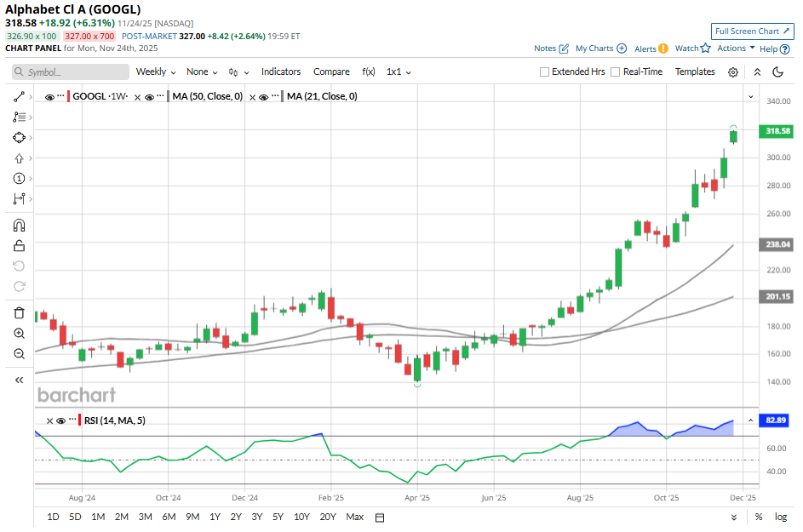
Task: Enable the Extended Hrs checkbox
Action: click(x=544, y=72)
